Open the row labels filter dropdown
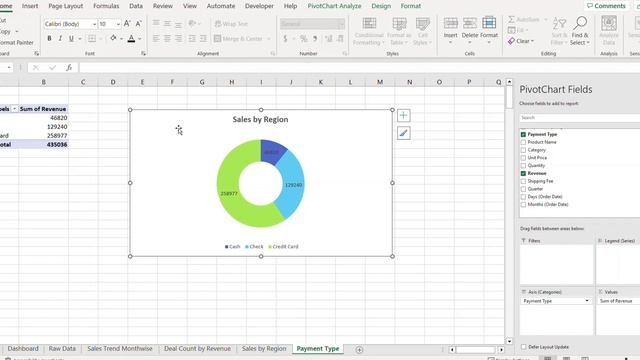This screenshot has width=640, height=360. (x=15, y=109)
